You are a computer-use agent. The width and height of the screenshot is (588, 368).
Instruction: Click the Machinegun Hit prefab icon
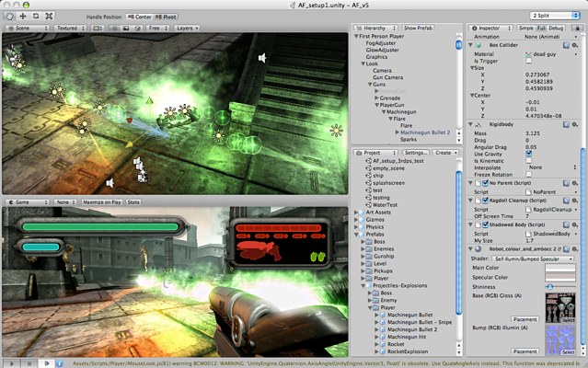[x=383, y=337]
